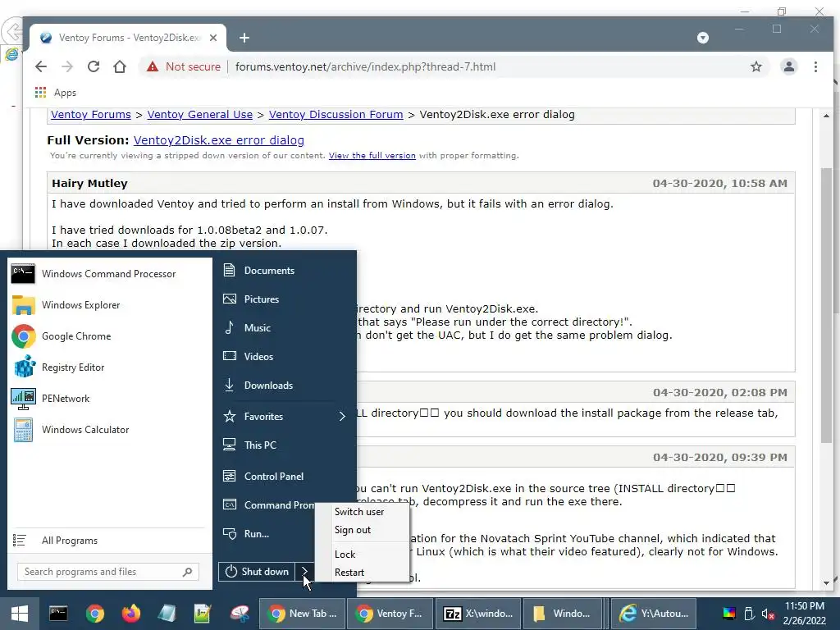
Task: Open Ventoy Forums breadcrumb link
Action: point(90,114)
